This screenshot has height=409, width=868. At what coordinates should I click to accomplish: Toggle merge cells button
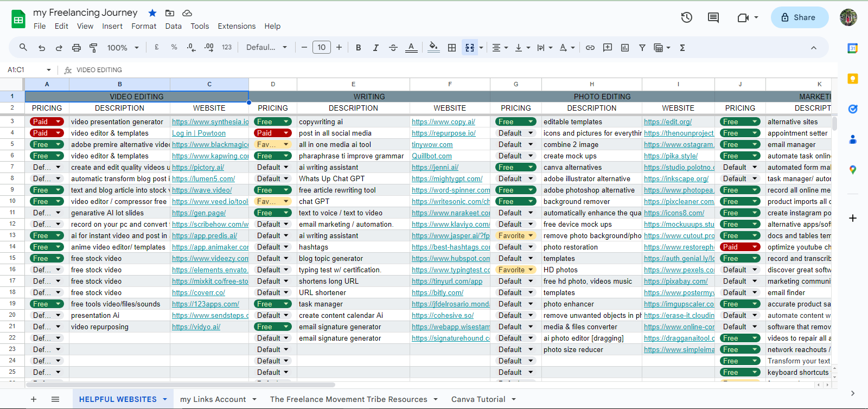(470, 48)
